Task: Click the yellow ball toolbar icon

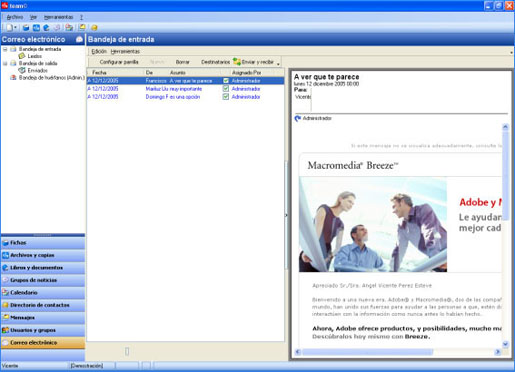Action: click(x=94, y=28)
